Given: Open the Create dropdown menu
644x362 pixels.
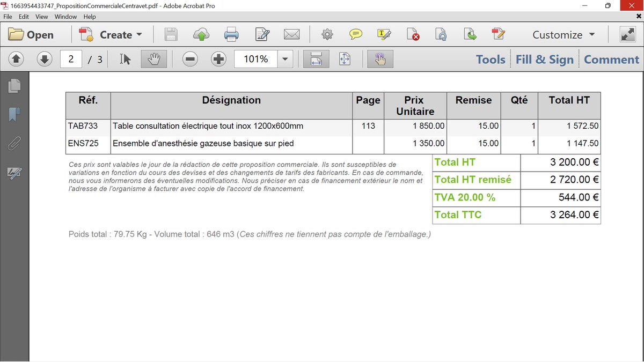Looking at the screenshot, I should pos(111,35).
